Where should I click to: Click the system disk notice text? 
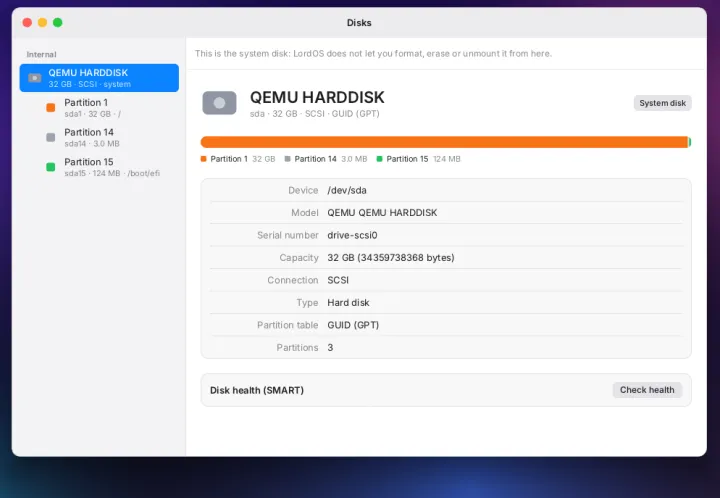click(373, 54)
